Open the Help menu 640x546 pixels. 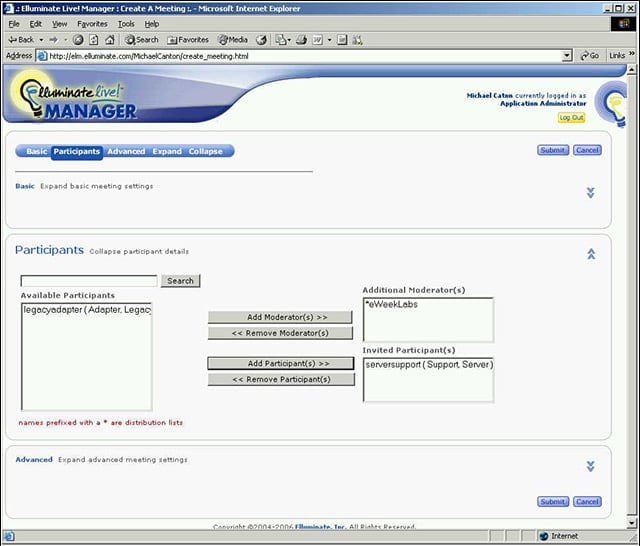[x=152, y=24]
